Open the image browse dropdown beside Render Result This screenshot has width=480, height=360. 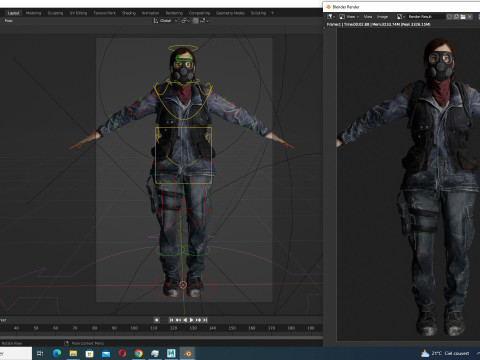[401, 16]
